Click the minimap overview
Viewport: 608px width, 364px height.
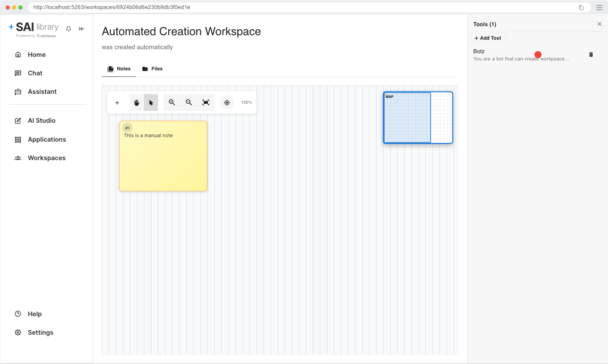418,118
